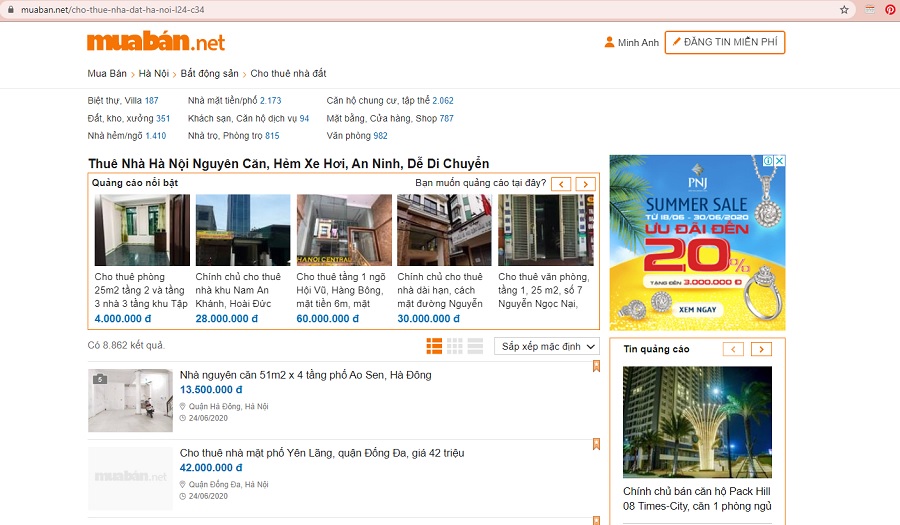
Task: Open Biệt thự, Villa category
Action: click(x=123, y=100)
